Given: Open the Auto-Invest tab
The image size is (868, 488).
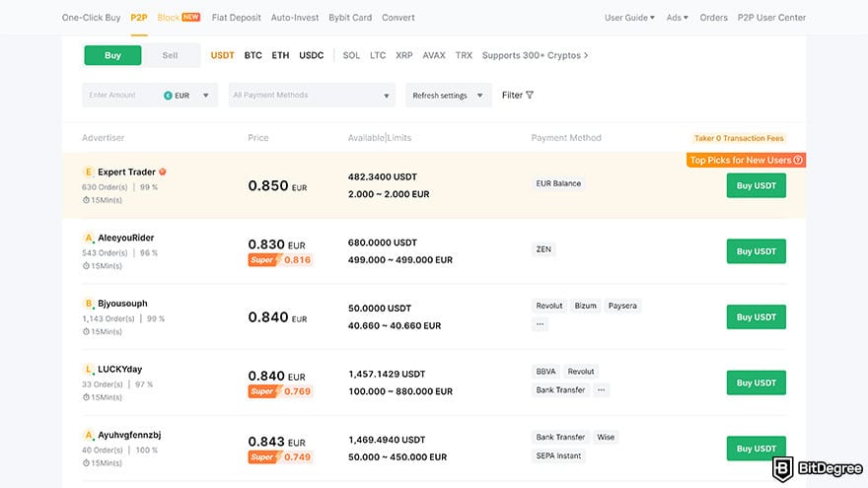Looking at the screenshot, I should coord(295,18).
